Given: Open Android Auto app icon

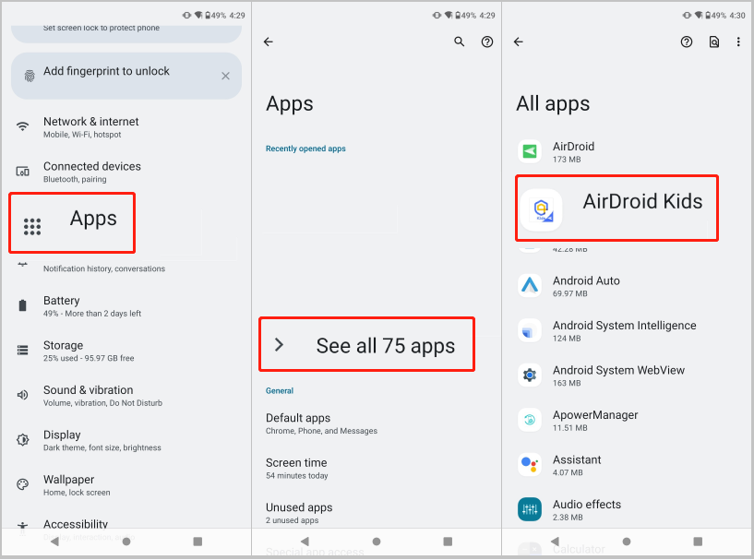Looking at the screenshot, I should coord(530,285).
